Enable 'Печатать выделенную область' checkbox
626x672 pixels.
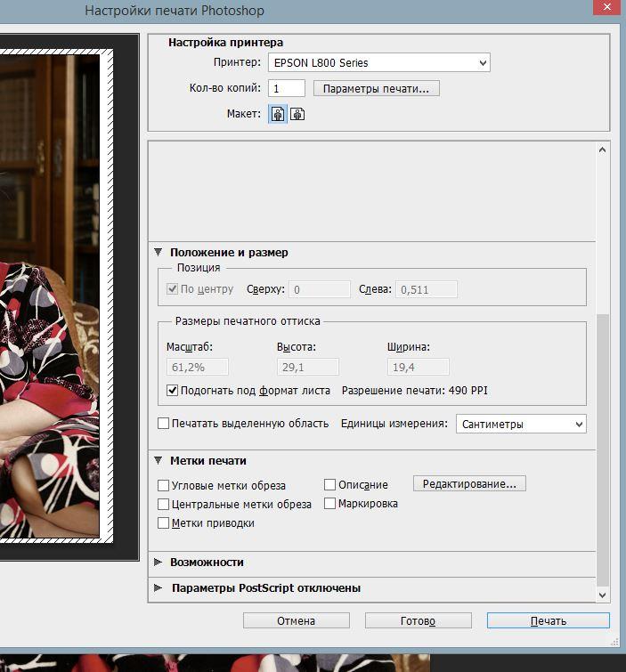(163, 424)
